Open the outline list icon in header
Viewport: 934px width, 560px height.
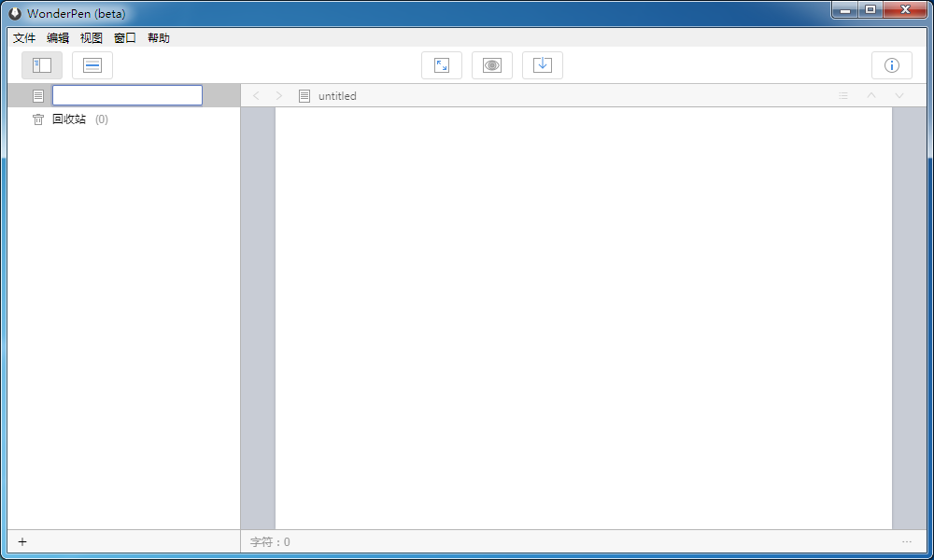coord(843,96)
